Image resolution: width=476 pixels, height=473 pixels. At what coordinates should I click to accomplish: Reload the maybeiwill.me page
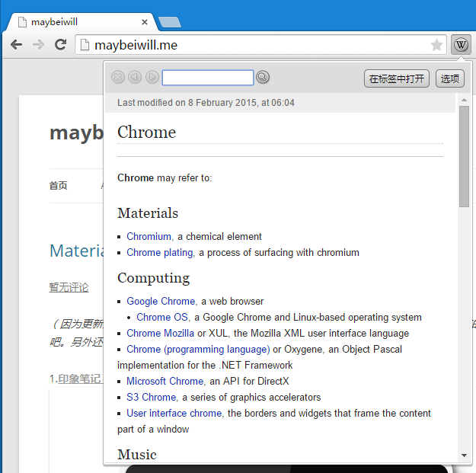coord(60,45)
